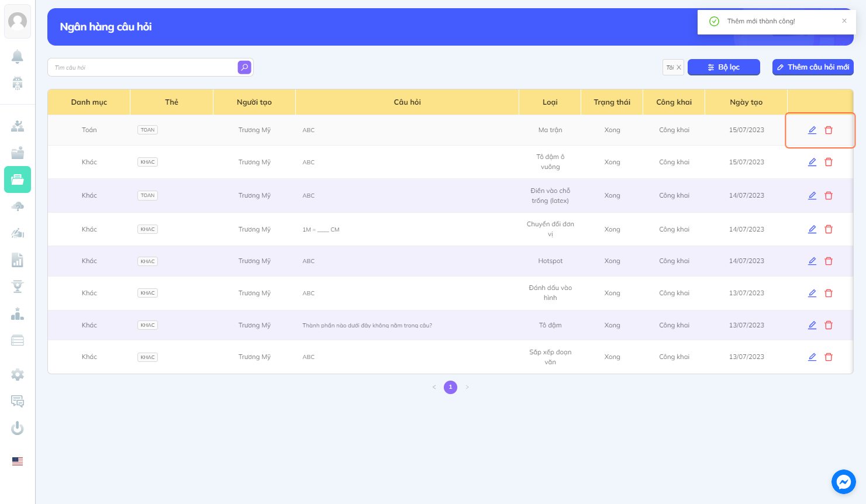The height and width of the screenshot is (504, 866).
Task: Edit the Điền vào chỗ trống (latex) question
Action: click(x=812, y=195)
